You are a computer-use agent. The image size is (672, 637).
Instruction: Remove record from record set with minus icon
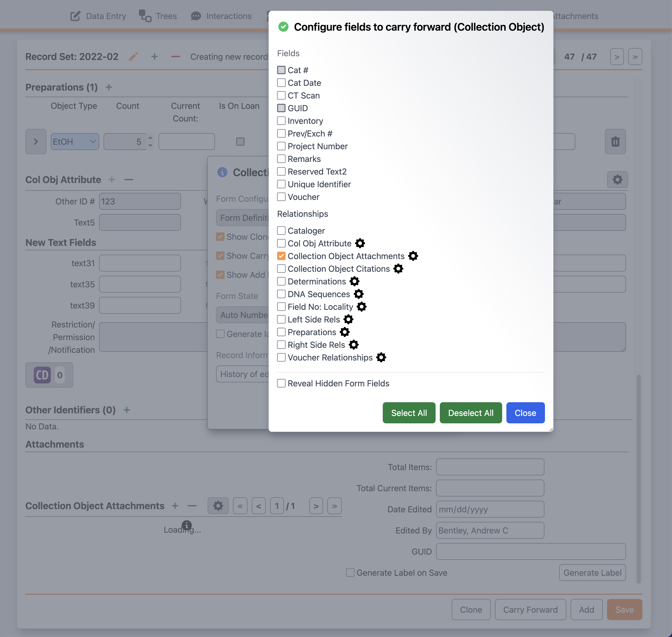coord(176,56)
